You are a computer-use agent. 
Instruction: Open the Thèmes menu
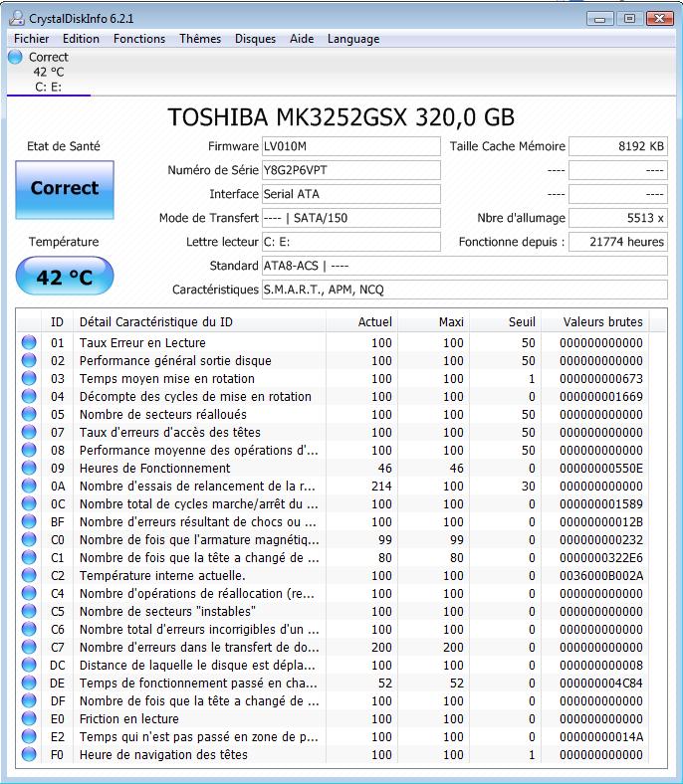point(200,39)
